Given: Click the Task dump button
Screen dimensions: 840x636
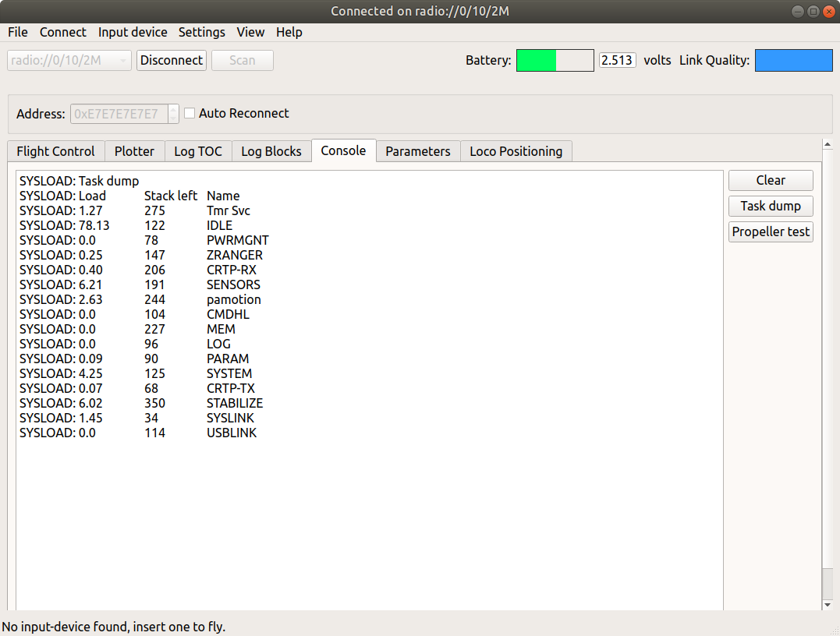Looking at the screenshot, I should (x=771, y=206).
